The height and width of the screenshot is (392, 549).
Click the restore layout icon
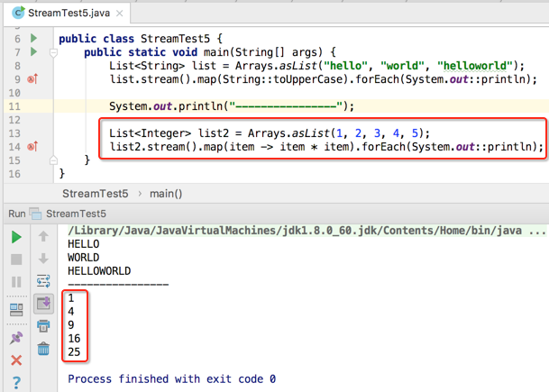16,310
